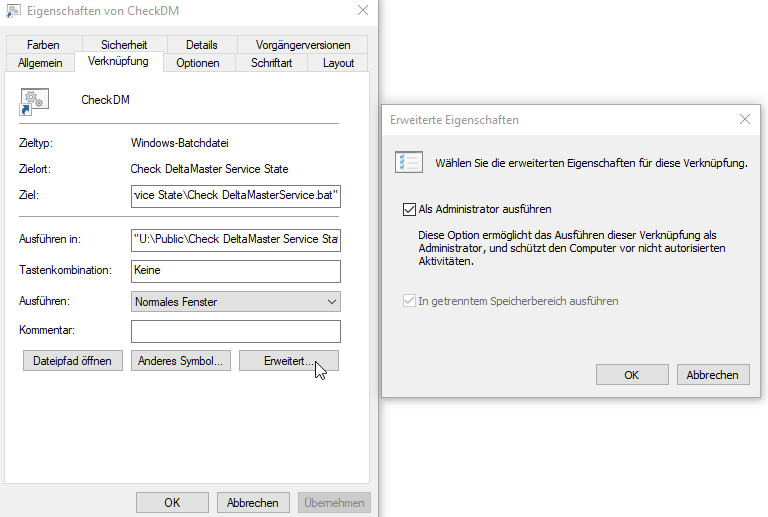The width and height of the screenshot is (768, 517).
Task: Close the Eigenschaften von CheckDM window
Action: (361, 12)
